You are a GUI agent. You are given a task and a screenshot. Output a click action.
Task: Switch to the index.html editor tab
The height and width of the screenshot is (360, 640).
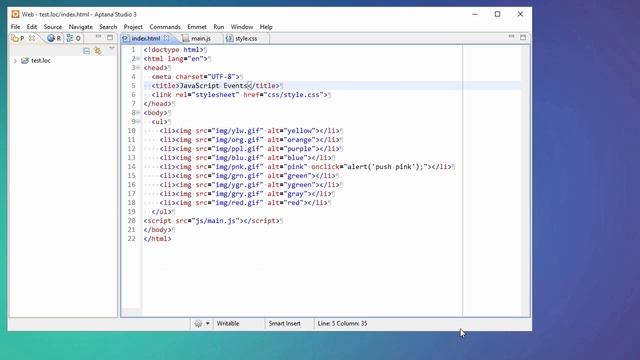point(146,38)
